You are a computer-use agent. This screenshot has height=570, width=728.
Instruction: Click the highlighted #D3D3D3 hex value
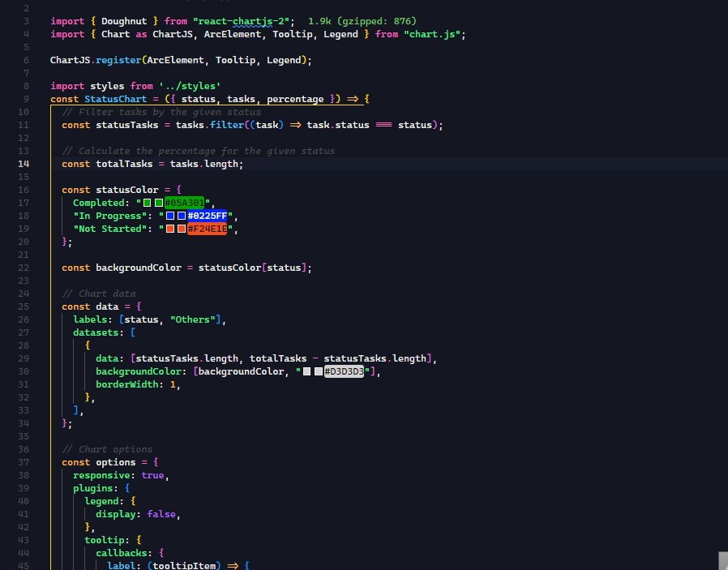(x=344, y=371)
